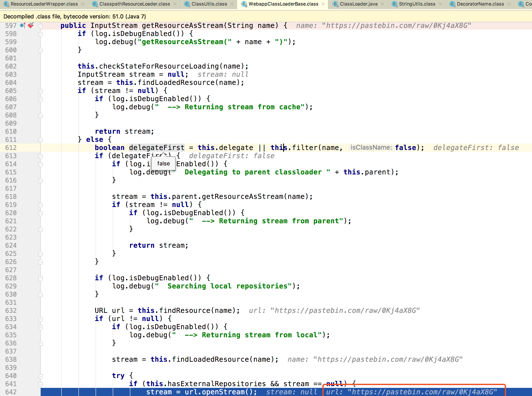532x396 pixels.
Task: Click the class icon on ResourceLoaderWrapper tab
Action: 6,4
